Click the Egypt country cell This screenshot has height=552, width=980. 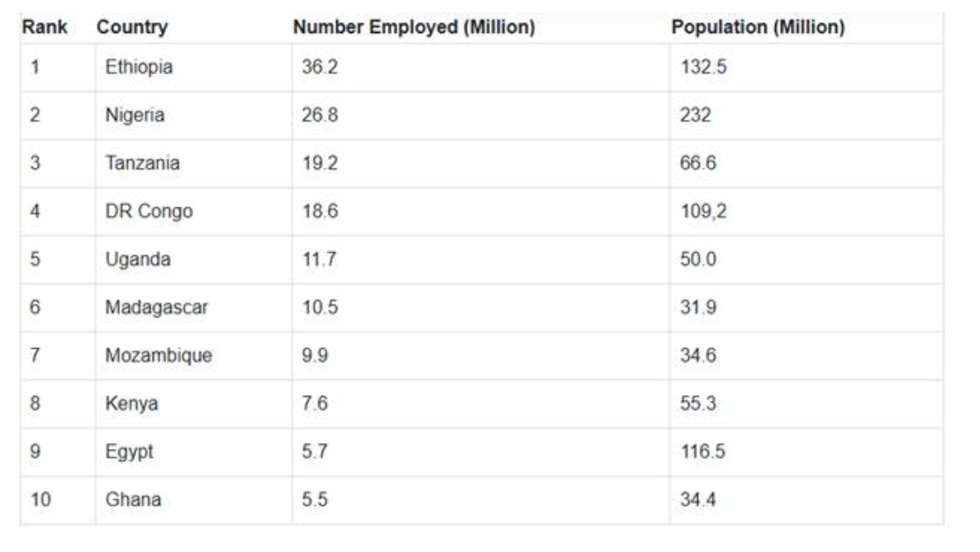pos(130,452)
